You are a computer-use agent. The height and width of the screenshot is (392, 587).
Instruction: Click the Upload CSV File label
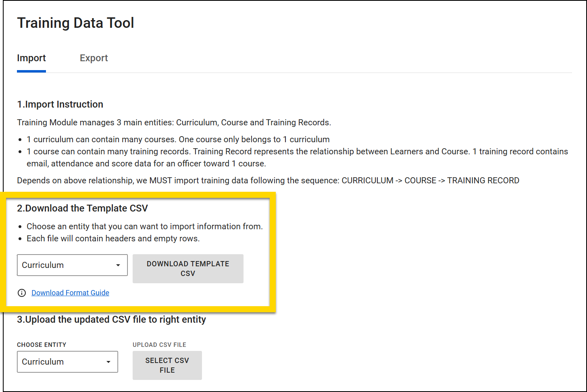pos(159,345)
